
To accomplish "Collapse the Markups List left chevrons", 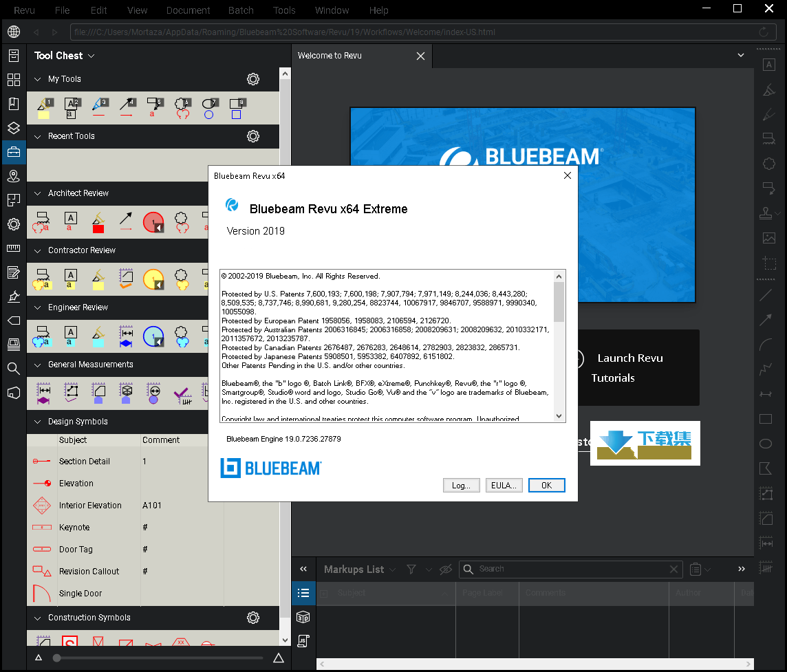I will pyautogui.click(x=303, y=569).
